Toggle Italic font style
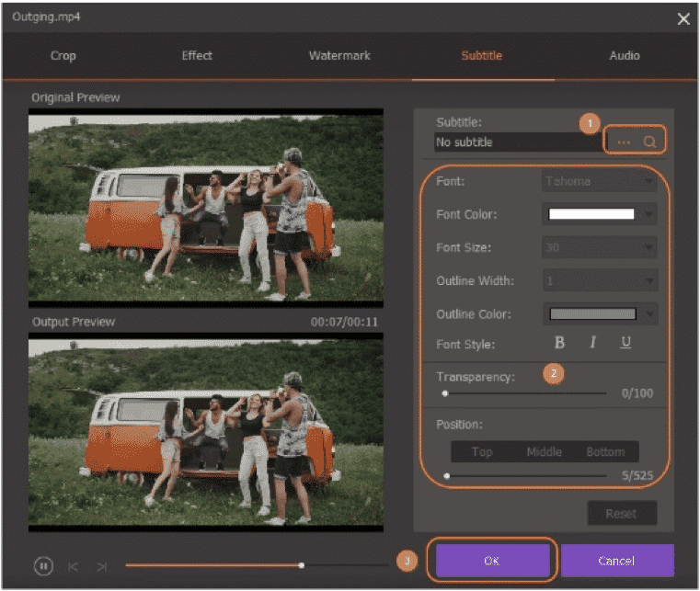Image resolution: width=700 pixels, height=591 pixels. click(x=592, y=343)
